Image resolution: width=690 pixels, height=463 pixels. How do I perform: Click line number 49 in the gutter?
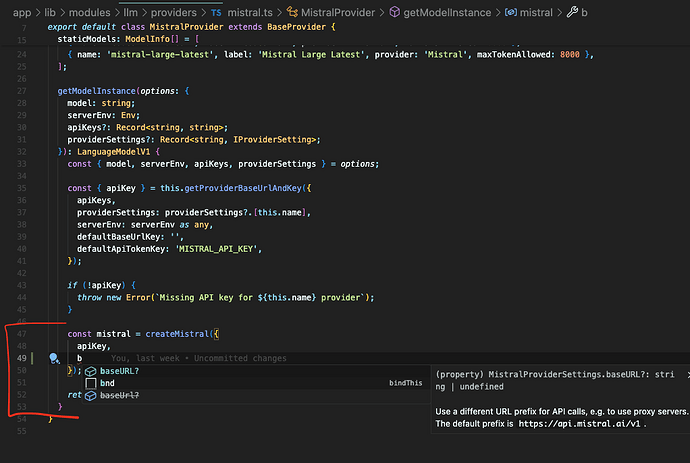pos(22,358)
